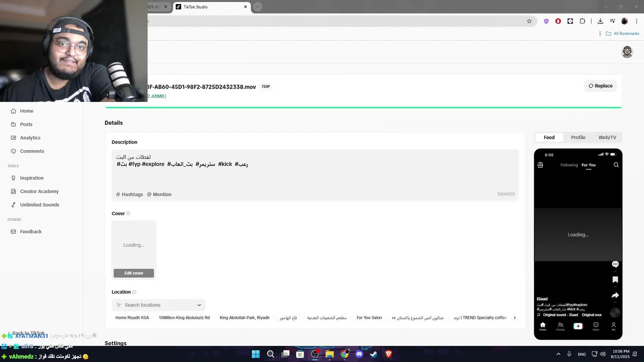Open the Extensions puzzle icon
Screen dimensions: 644x362
(x=583, y=21)
